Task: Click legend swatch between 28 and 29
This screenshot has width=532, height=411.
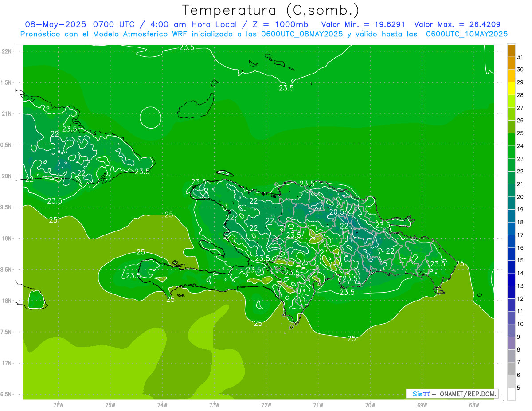Action: coord(511,89)
